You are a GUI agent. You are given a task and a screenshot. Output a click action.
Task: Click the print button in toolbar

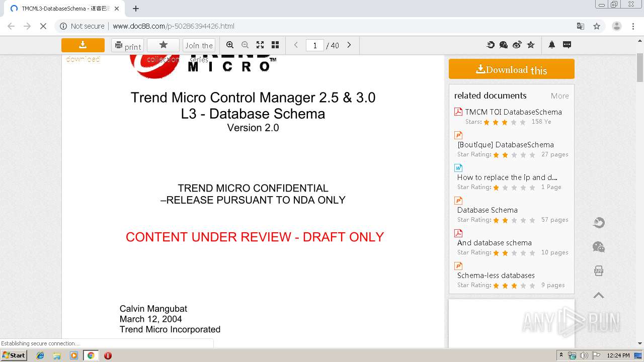[128, 46]
